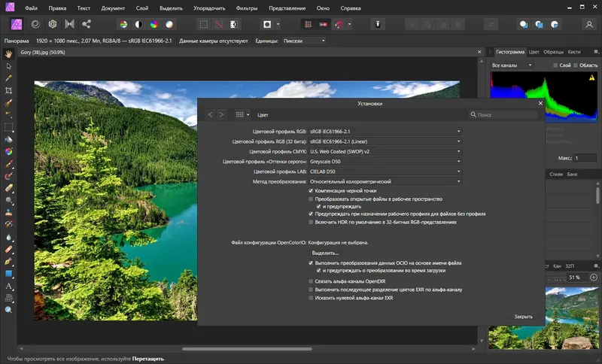
Task: Toggle 'и предупреждать' checkbox under convert option
Action: click(318, 206)
